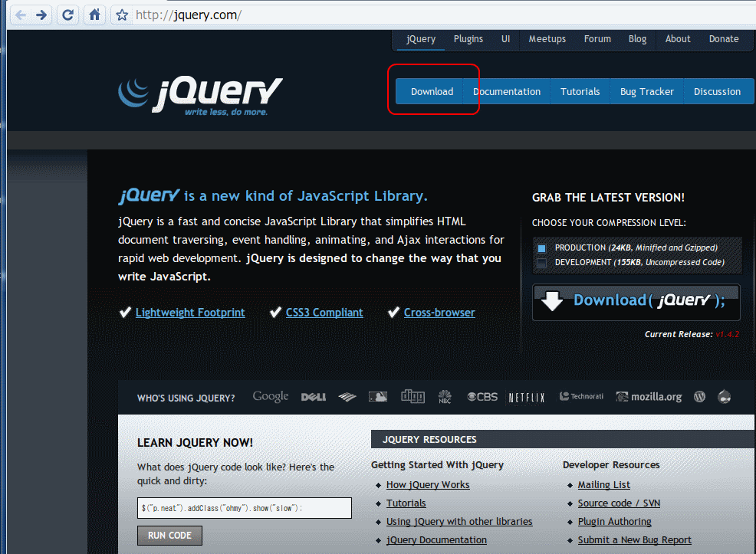Open the Plugins top nav tab
This screenshot has height=554, width=756.
click(468, 39)
